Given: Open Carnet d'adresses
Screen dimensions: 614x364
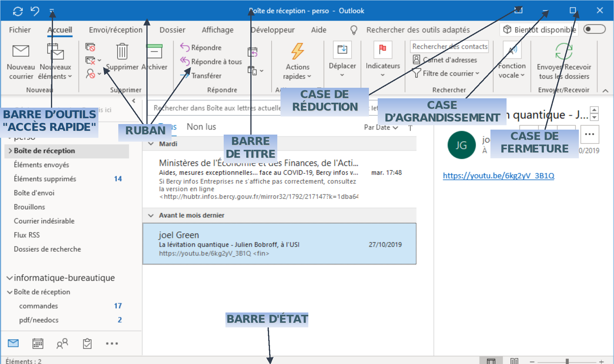Looking at the screenshot, I should tap(445, 60).
